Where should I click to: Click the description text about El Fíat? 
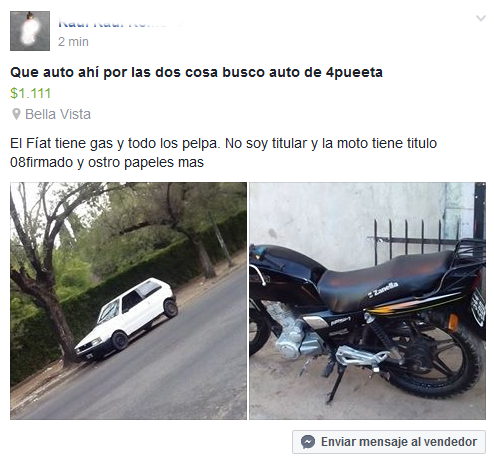(223, 153)
